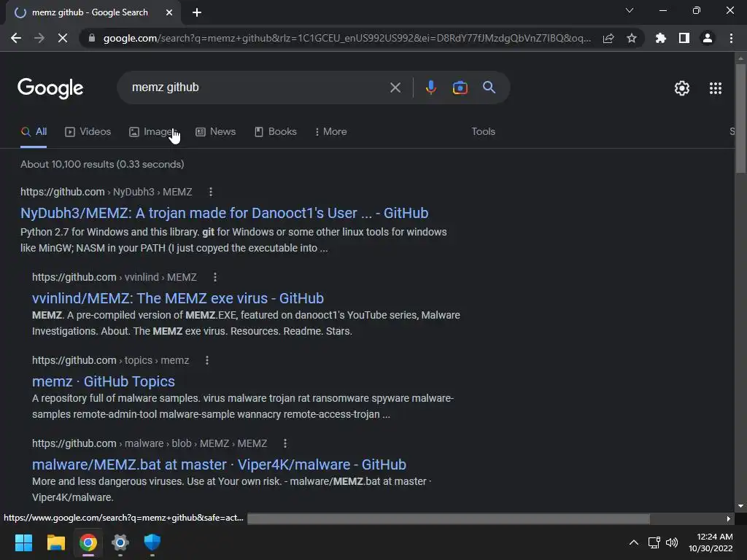Click the github.com NyDubh3 MEMZ URL
This screenshot has height=560, width=747.
(x=107, y=192)
